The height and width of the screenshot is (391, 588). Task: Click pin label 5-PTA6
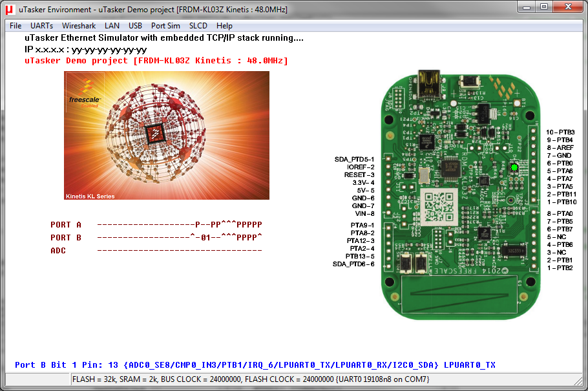click(x=560, y=171)
